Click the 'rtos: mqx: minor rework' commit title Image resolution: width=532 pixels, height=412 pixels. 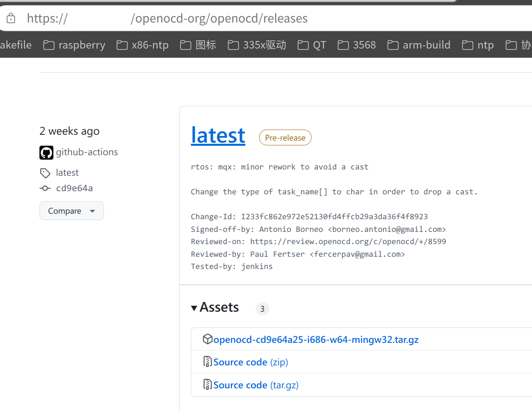click(280, 167)
